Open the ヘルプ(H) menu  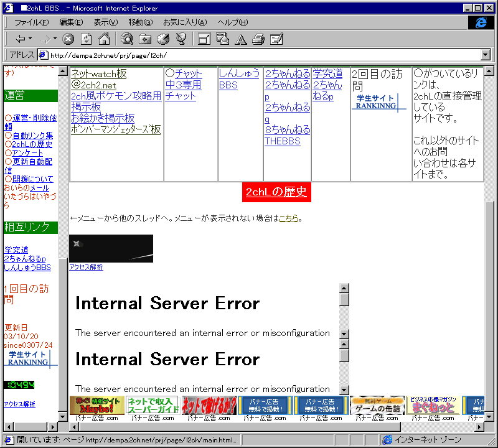pos(232,22)
